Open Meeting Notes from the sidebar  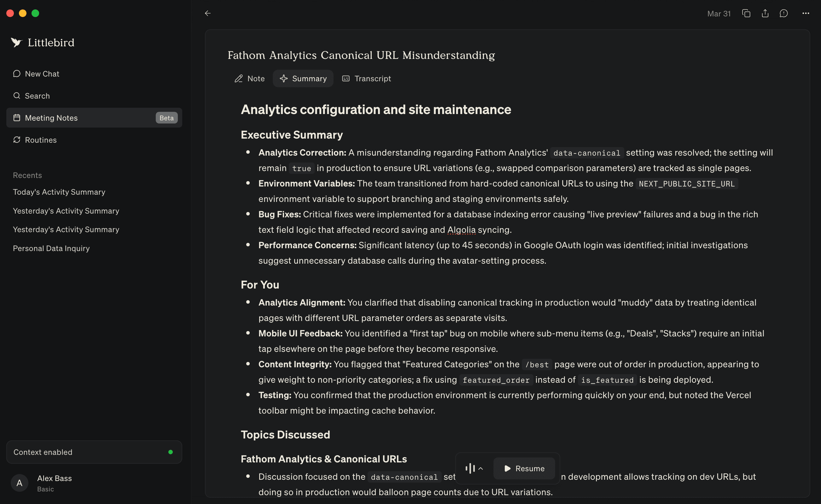pyautogui.click(x=51, y=118)
